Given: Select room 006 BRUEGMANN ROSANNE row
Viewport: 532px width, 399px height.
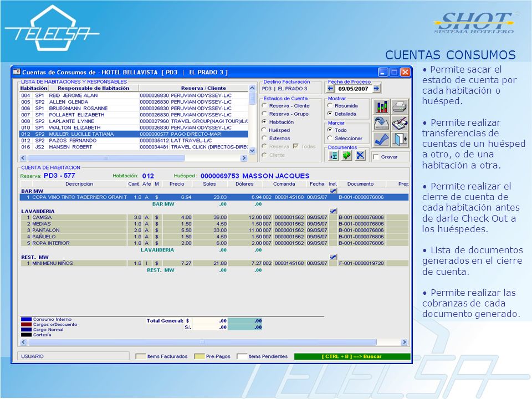Looking at the screenshot, I should tap(134, 108).
